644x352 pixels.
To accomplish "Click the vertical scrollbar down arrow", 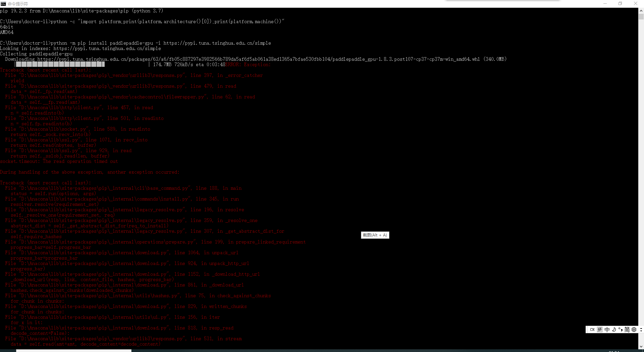I will tap(641, 346).
